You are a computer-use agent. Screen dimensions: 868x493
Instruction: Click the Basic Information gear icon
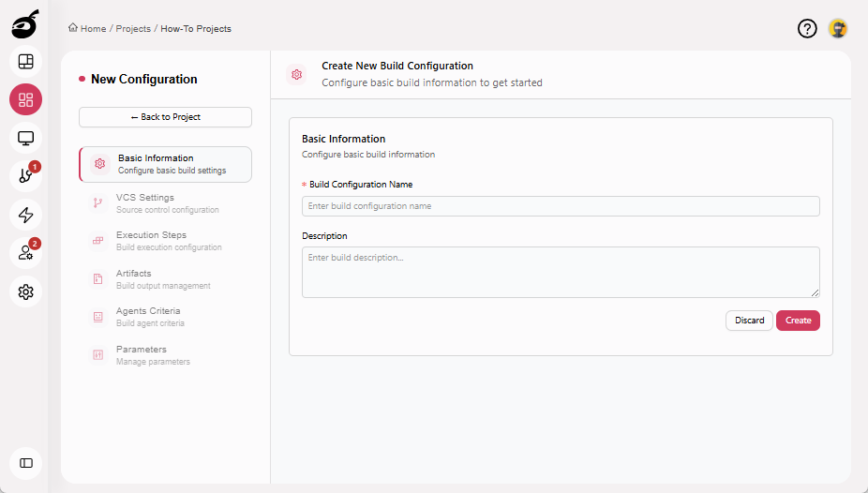click(x=99, y=164)
